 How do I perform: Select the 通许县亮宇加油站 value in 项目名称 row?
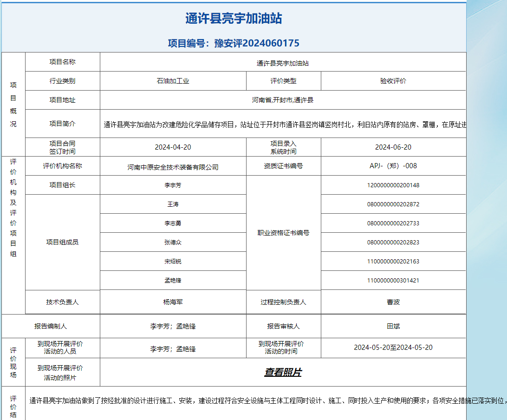(283, 63)
